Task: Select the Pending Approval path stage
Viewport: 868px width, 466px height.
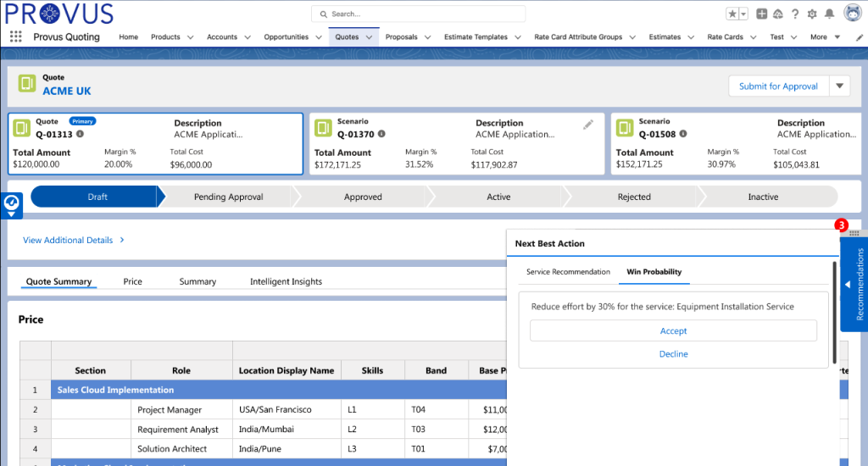Action: pyautogui.click(x=228, y=197)
